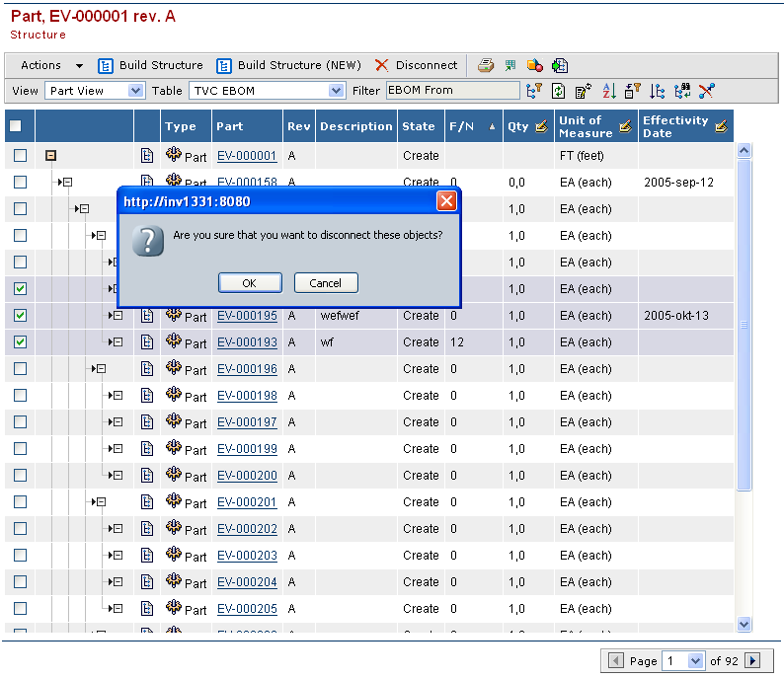Collapse the EV-000201 tree node
The width and height of the screenshot is (784, 679).
pos(101,502)
